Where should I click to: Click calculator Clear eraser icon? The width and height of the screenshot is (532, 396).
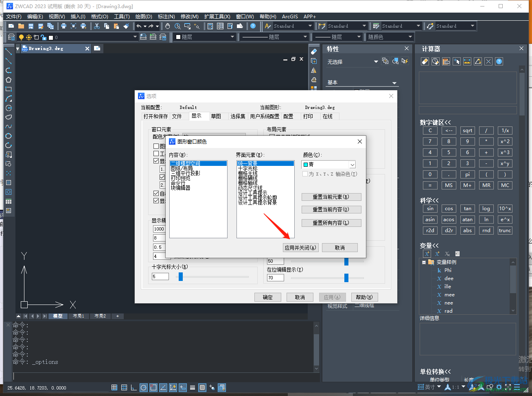click(x=425, y=61)
